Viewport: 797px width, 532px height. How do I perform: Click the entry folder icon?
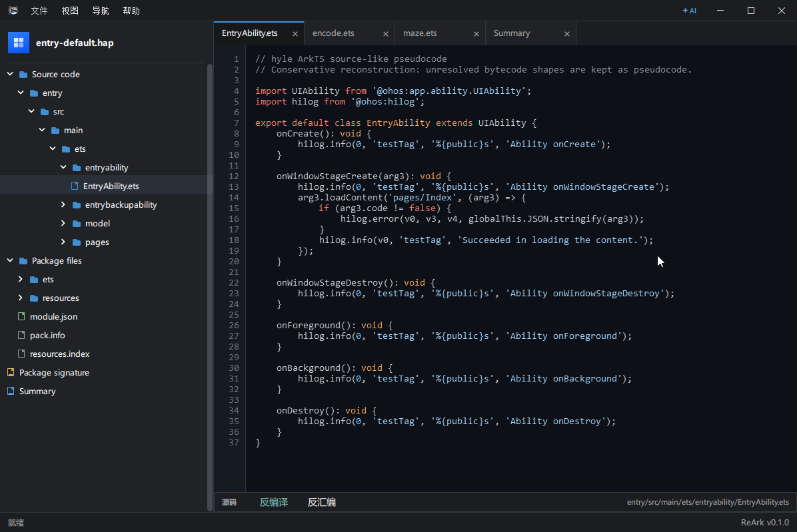pos(34,93)
